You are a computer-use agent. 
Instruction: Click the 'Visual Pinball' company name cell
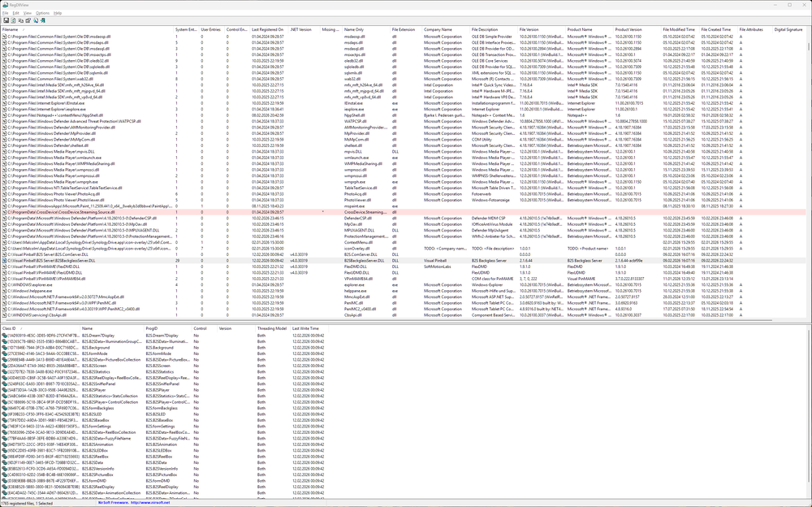click(x=435, y=260)
